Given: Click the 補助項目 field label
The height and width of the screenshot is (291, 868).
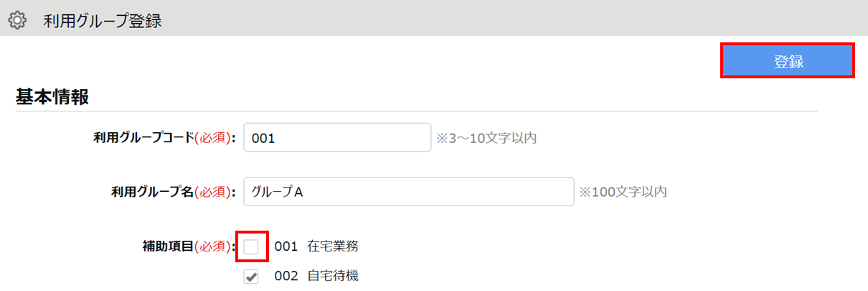Looking at the screenshot, I should pos(168,247).
